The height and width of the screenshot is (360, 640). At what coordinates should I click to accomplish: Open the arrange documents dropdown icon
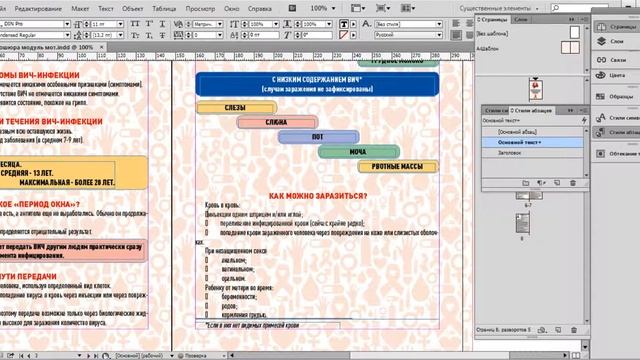[408, 8]
